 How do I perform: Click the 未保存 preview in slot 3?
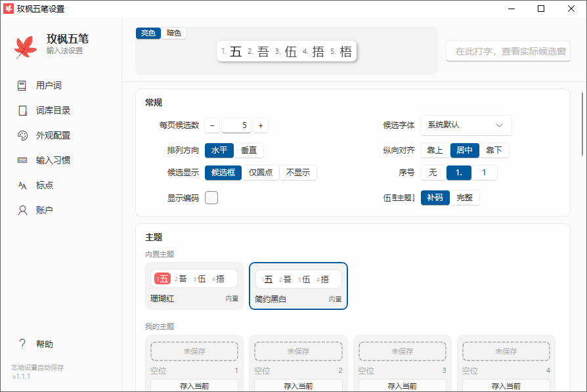click(x=402, y=351)
